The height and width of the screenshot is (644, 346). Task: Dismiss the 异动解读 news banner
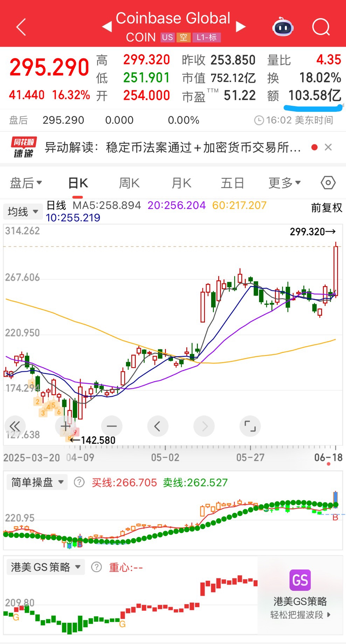[328, 147]
